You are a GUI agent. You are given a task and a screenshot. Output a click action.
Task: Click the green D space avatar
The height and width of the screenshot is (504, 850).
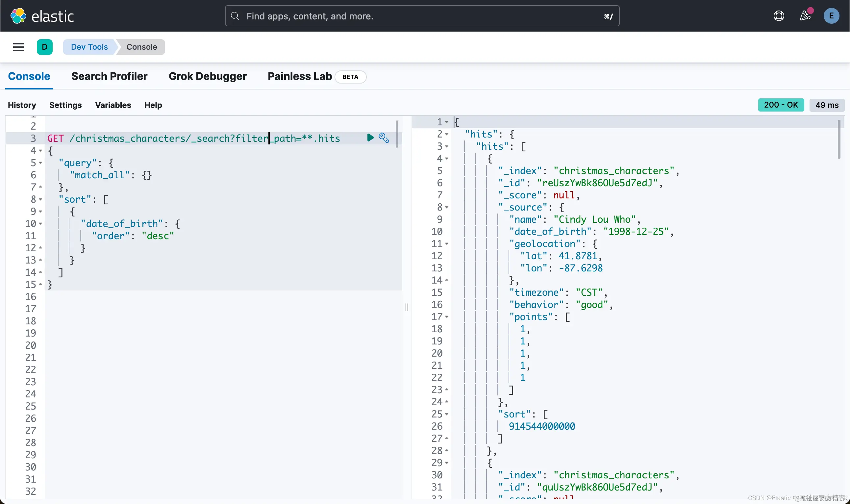44,47
